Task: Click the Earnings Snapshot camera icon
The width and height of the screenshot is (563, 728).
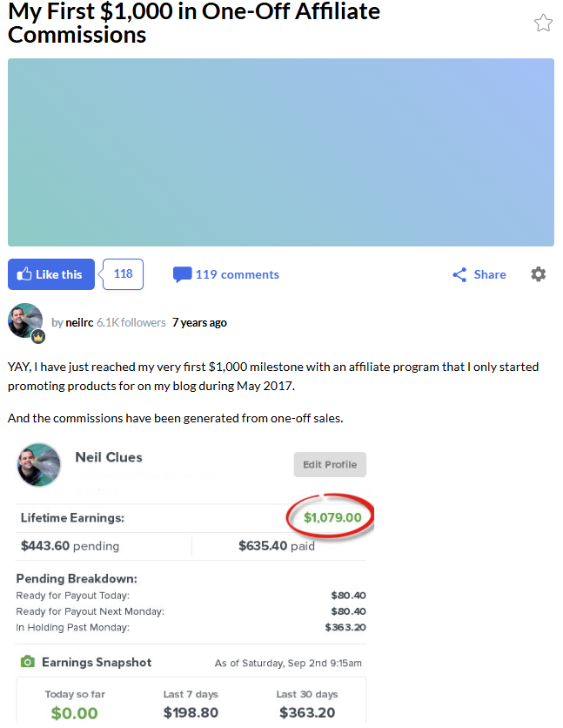Action: (27, 663)
